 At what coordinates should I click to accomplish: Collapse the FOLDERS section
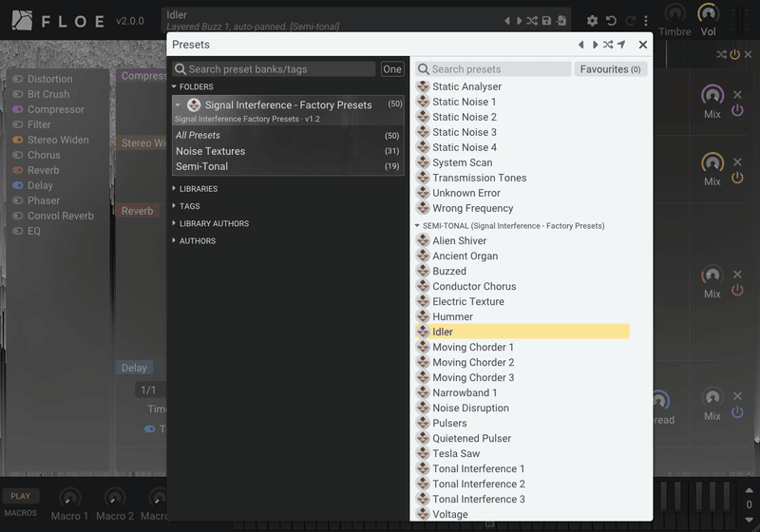click(x=174, y=86)
